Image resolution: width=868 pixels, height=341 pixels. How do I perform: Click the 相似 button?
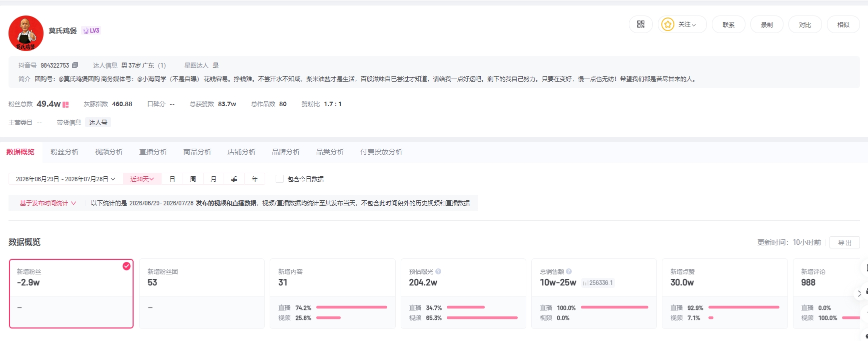click(x=843, y=25)
